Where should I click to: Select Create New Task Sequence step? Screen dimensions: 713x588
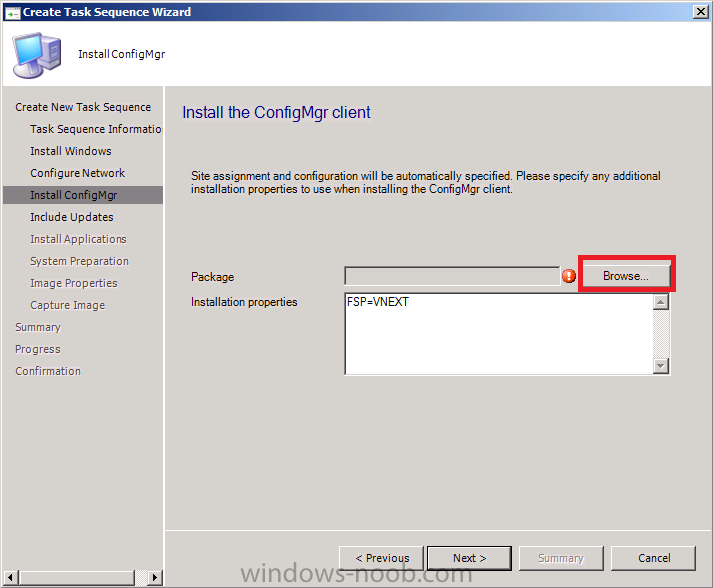(x=83, y=107)
